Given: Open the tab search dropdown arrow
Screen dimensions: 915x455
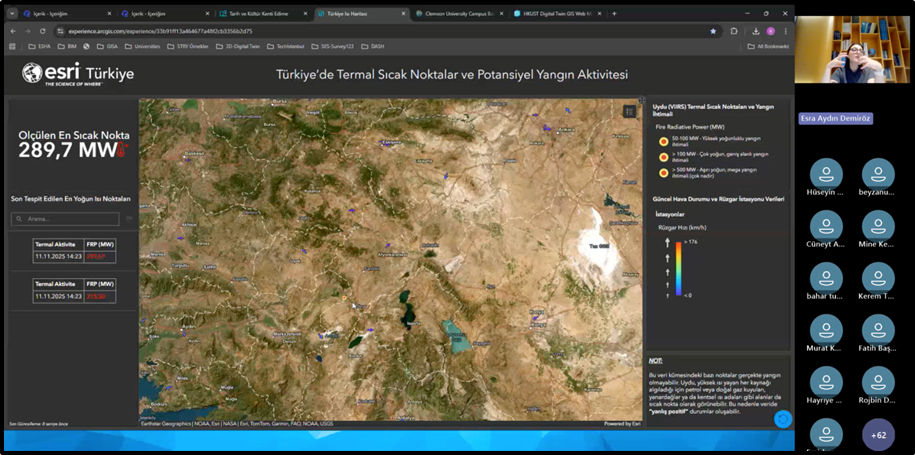Looking at the screenshot, I should (x=12, y=14).
